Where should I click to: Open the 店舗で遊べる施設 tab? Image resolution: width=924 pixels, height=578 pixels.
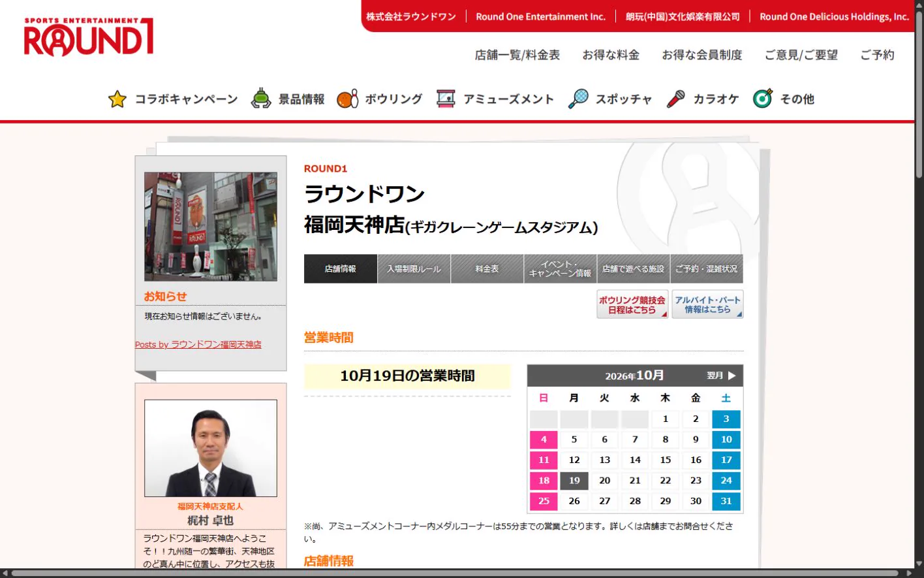tap(634, 268)
